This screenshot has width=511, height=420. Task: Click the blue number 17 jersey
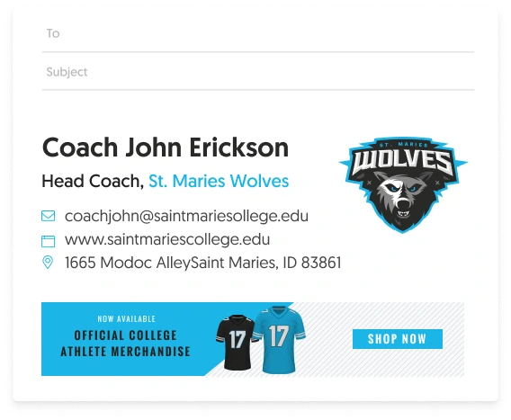click(279, 339)
